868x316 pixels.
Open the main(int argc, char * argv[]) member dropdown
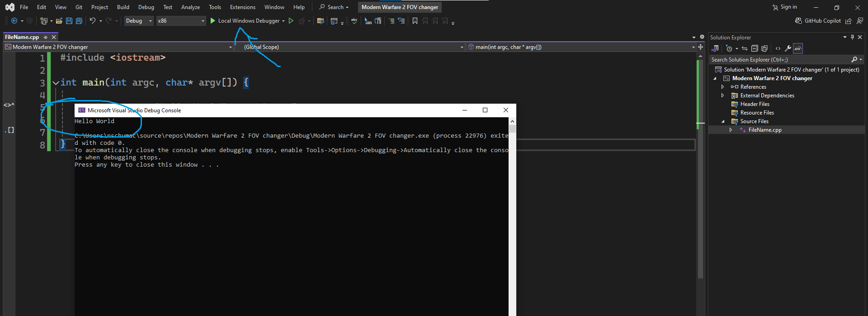[x=581, y=47]
